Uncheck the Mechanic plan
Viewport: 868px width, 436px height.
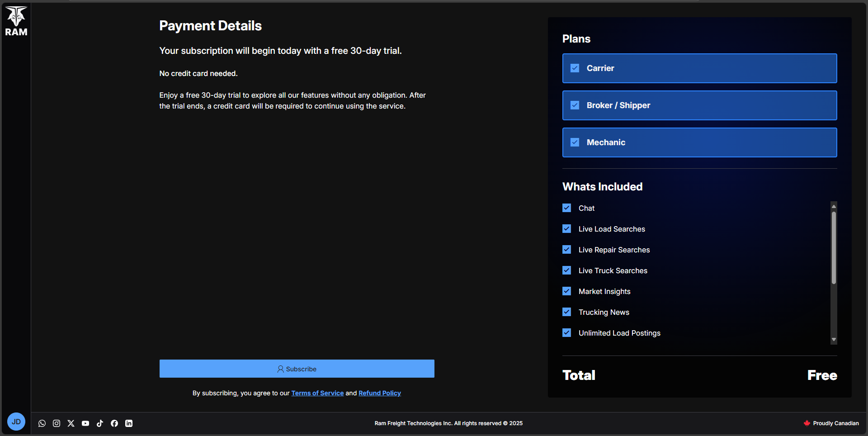[575, 142]
